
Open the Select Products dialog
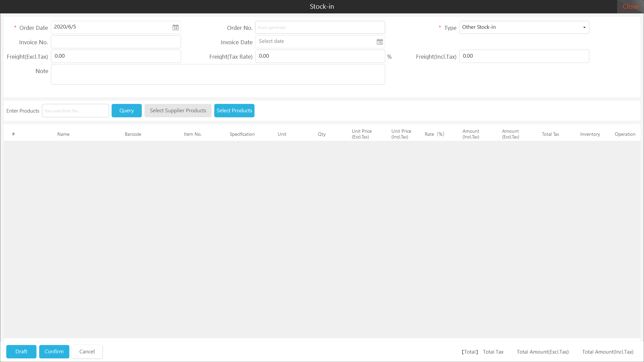pyautogui.click(x=234, y=111)
